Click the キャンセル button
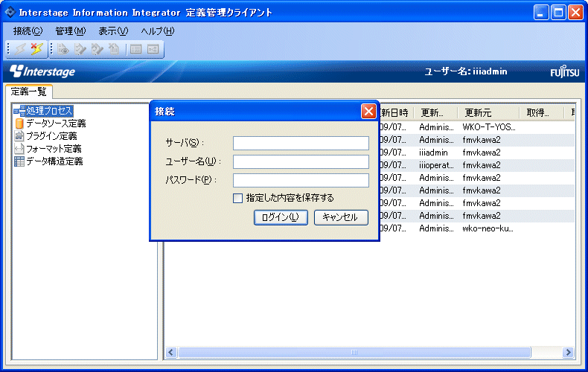Image resolution: width=588 pixels, height=372 pixels. point(341,217)
